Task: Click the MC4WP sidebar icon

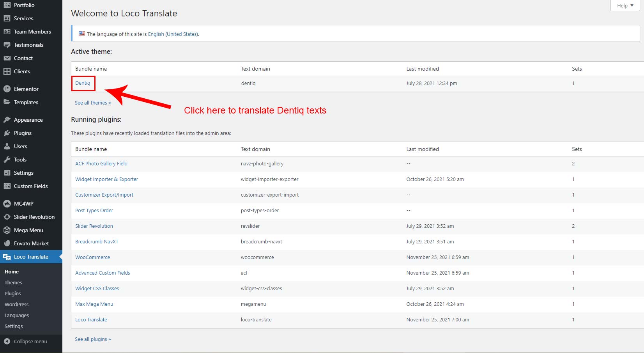Action: [x=7, y=204]
